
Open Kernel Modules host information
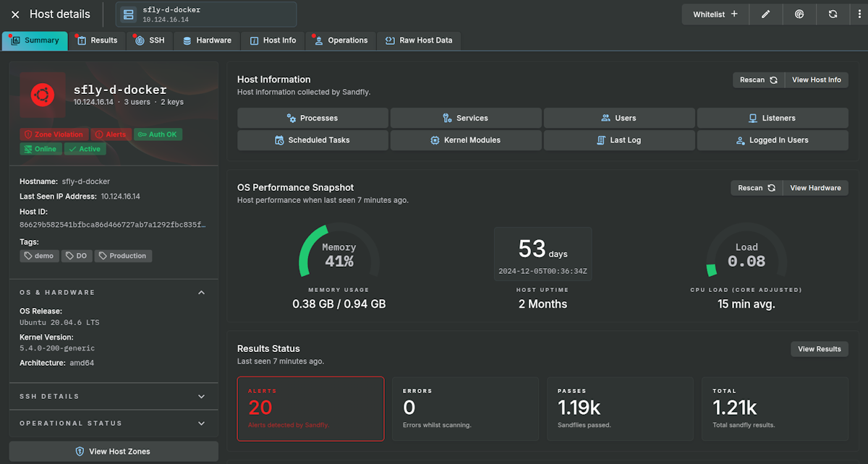pos(466,140)
